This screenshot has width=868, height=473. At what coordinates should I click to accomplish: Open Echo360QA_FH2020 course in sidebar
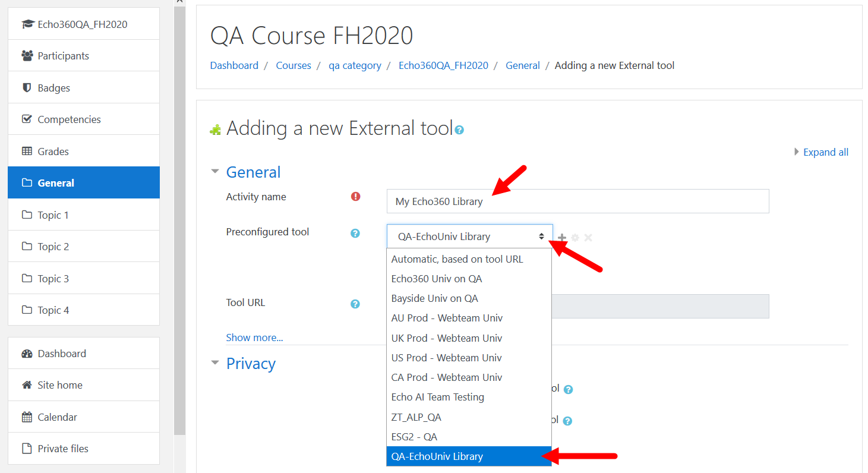click(84, 24)
